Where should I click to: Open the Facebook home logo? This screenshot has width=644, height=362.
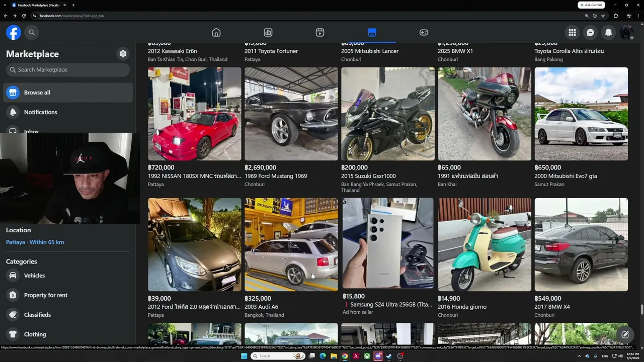point(14,32)
